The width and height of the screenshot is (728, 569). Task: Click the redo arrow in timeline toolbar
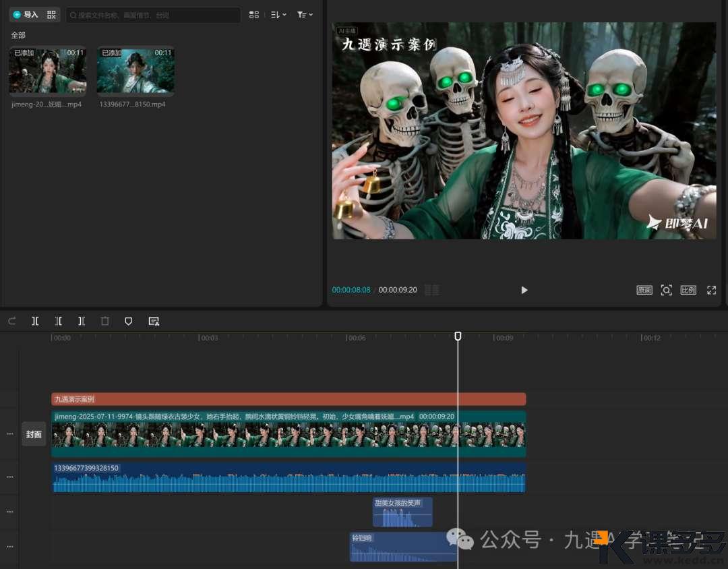pyautogui.click(x=12, y=321)
